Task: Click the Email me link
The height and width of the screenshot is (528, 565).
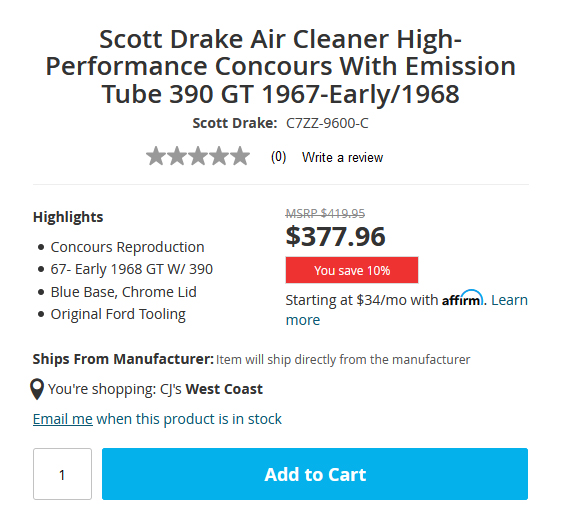Action: (x=63, y=419)
